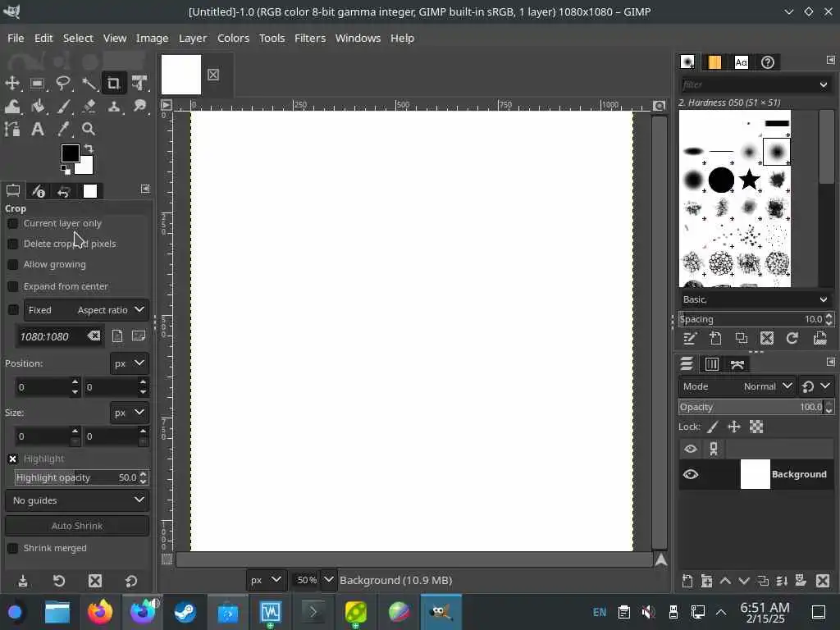This screenshot has width=840, height=630.
Task: Swap foreground and background colors
Action: [x=89, y=148]
